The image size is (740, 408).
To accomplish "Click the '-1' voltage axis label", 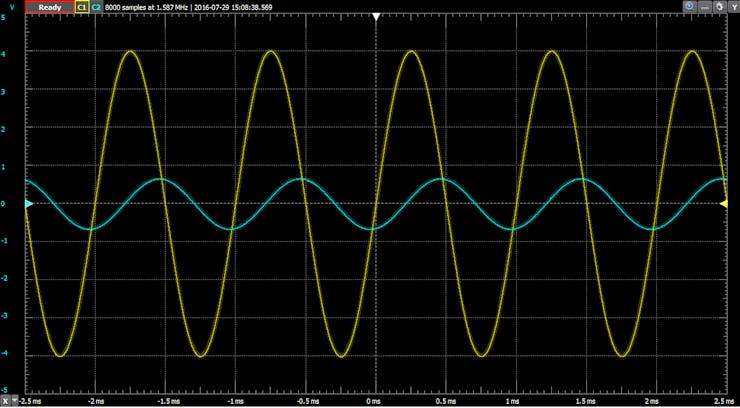I will (x=3, y=241).
